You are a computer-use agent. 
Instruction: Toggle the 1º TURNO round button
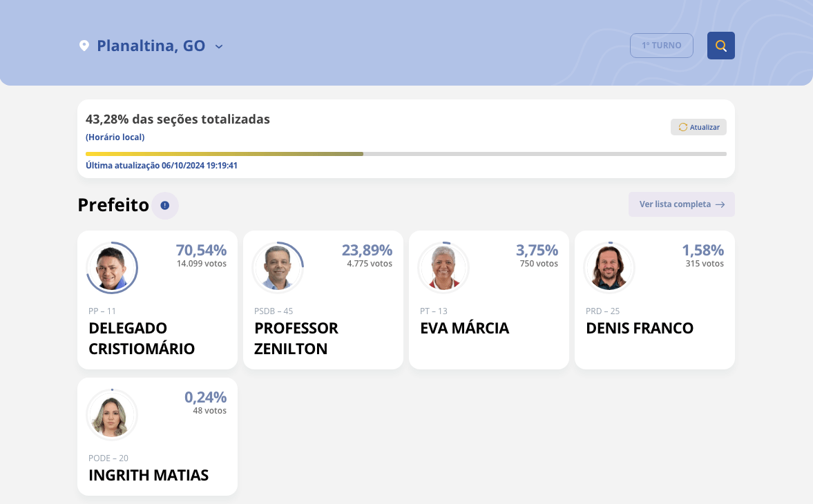pyautogui.click(x=661, y=46)
